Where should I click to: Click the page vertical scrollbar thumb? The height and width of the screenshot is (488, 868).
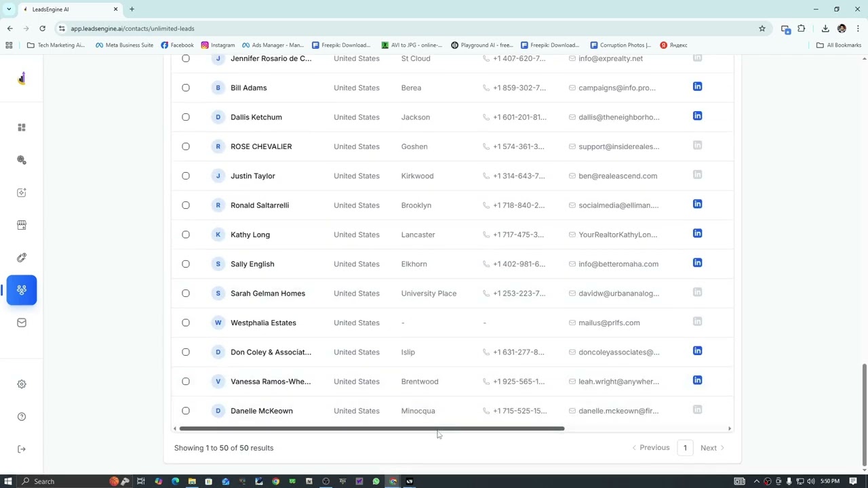click(x=864, y=414)
